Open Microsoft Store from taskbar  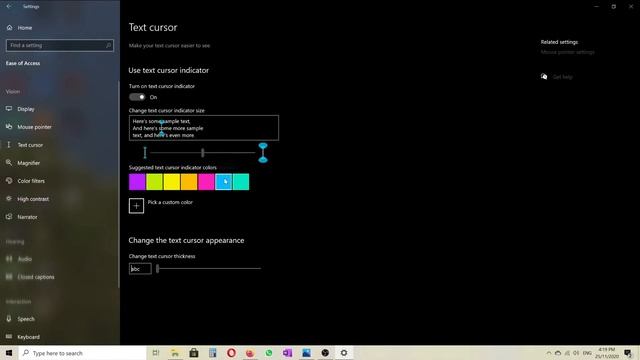coord(193,353)
